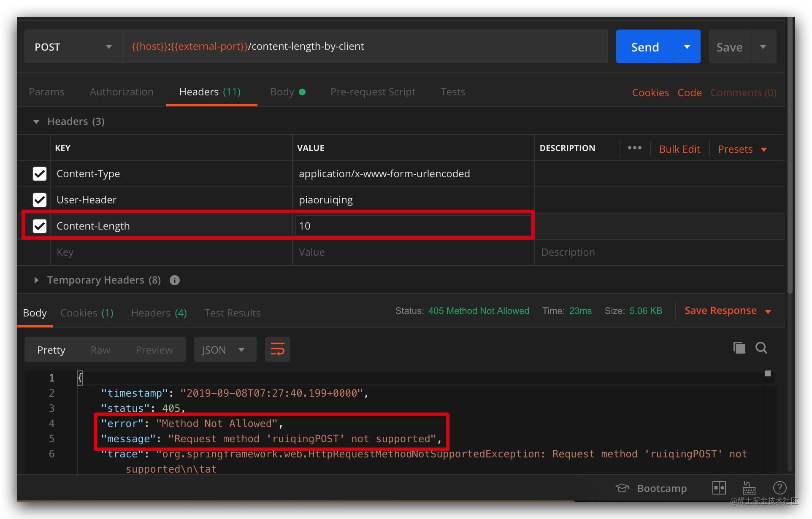This screenshot has width=812, height=519.
Task: Toggle word wrap in the response viewer
Action: tap(277, 349)
